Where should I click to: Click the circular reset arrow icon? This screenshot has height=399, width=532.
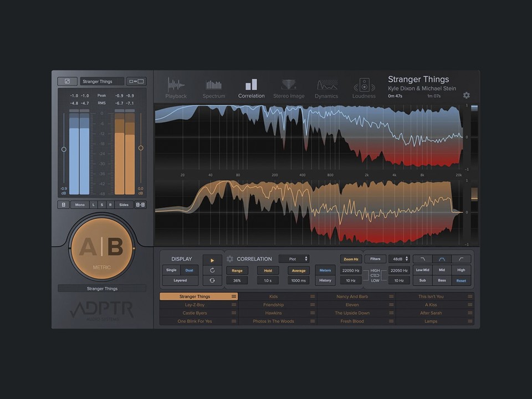(x=212, y=270)
